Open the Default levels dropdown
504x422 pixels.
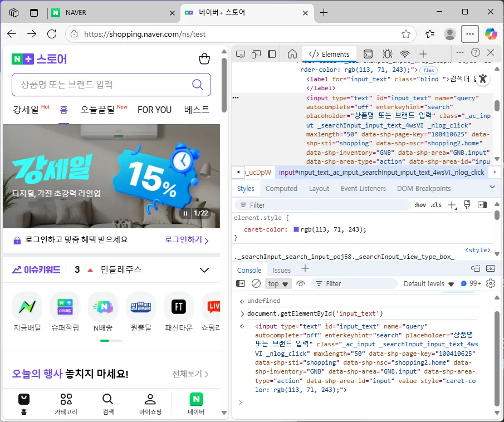tap(428, 284)
